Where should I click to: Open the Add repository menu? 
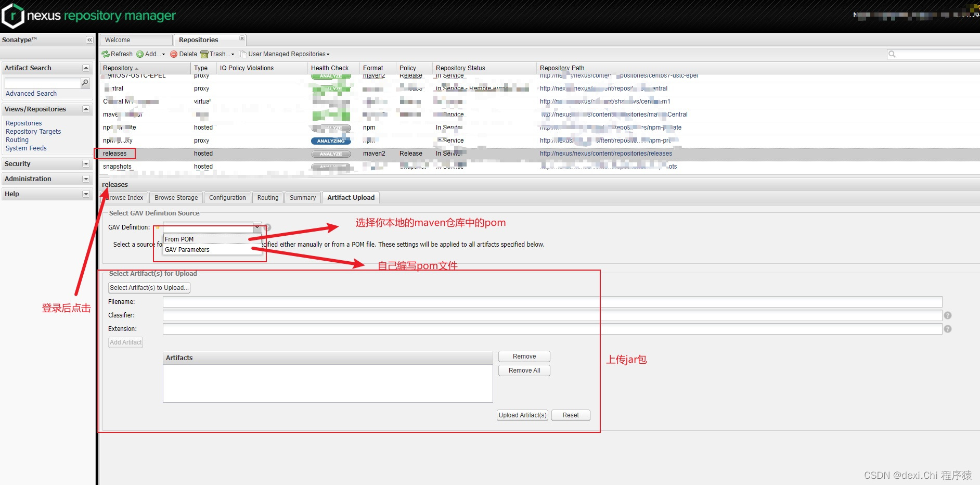[150, 54]
